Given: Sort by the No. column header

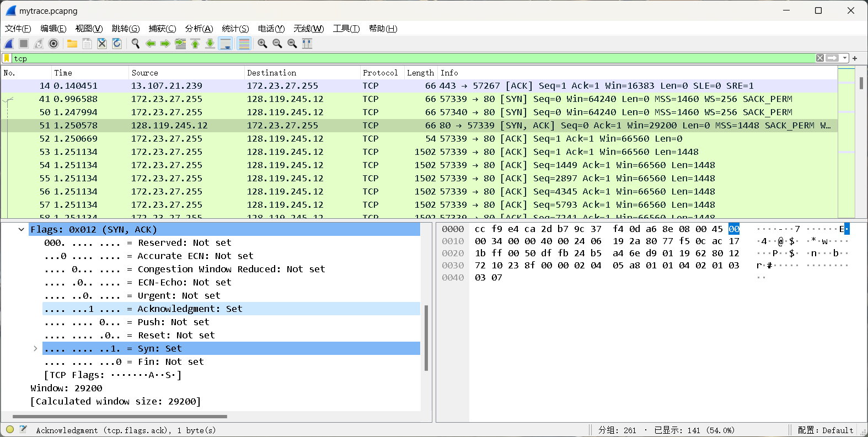Looking at the screenshot, I should pyautogui.click(x=26, y=73).
